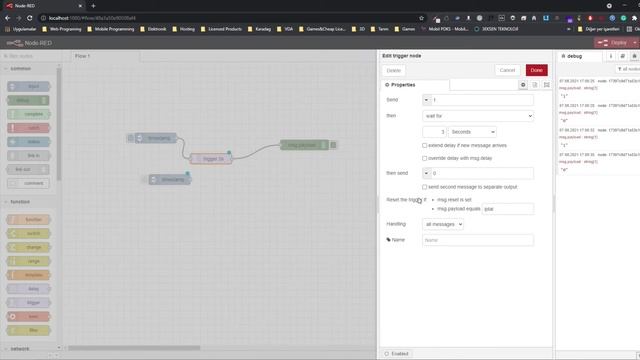Toggle debug node output button on canvas
The height and width of the screenshot is (360, 640).
(x=333, y=144)
